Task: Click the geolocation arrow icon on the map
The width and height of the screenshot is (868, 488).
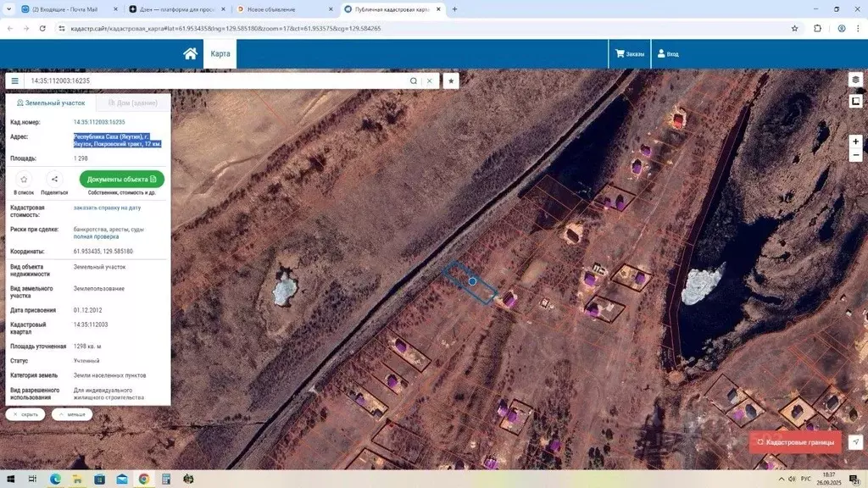Action: (856, 442)
